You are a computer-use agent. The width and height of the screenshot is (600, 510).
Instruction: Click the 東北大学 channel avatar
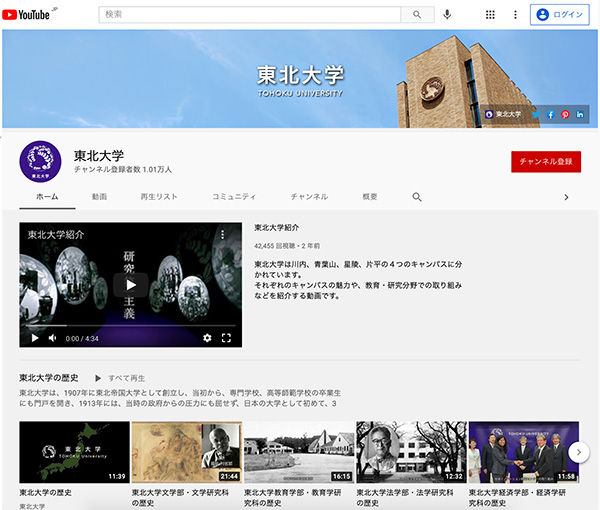pos(40,161)
